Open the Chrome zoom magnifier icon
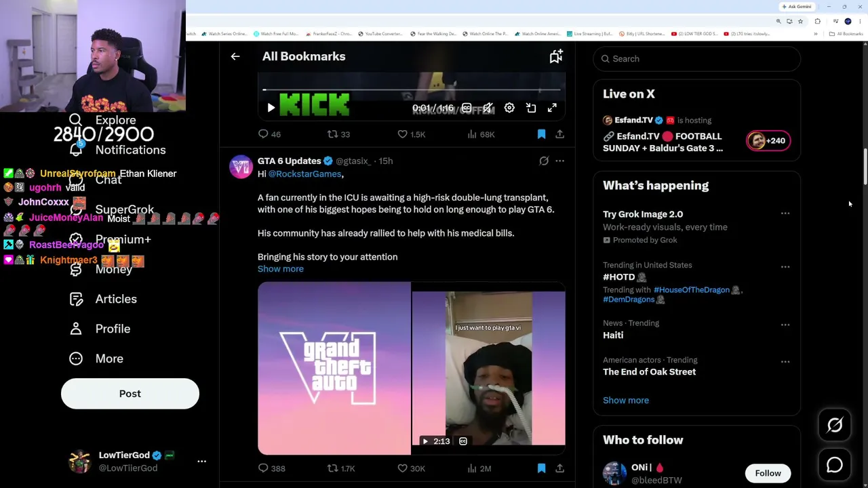The image size is (868, 488). (778, 21)
